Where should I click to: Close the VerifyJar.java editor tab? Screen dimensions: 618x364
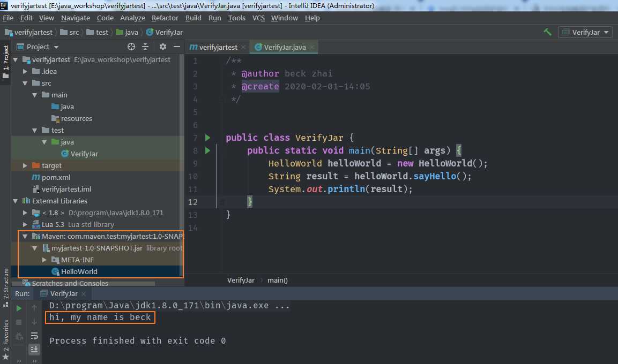point(312,47)
